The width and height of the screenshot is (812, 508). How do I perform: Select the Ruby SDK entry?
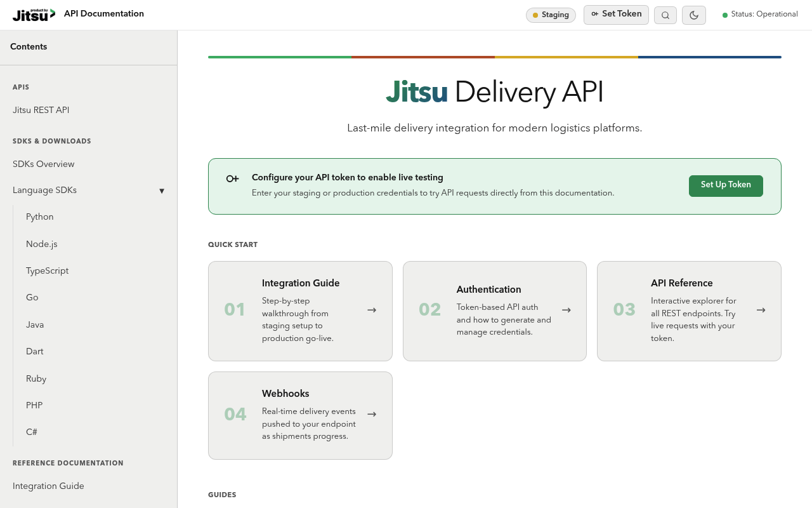(36, 379)
